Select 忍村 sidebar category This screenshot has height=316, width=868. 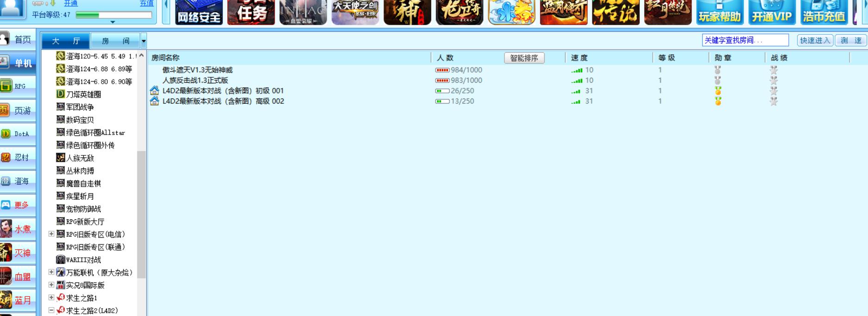18,157
